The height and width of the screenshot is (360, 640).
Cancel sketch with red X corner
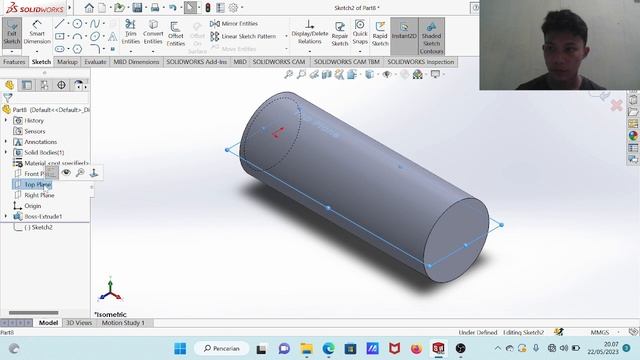(616, 106)
